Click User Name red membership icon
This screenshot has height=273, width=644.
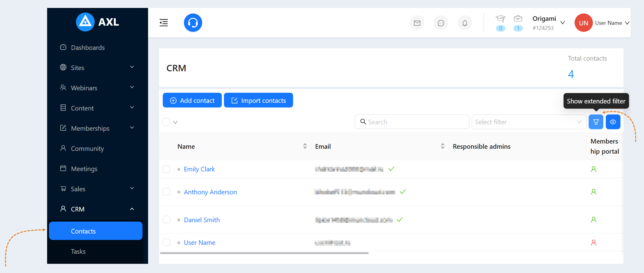(x=594, y=243)
